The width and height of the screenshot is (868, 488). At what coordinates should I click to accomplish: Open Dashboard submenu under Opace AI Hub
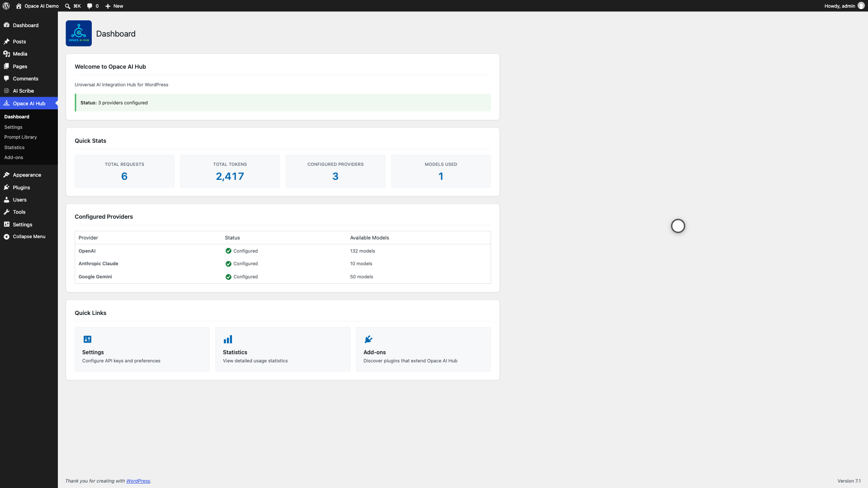[17, 117]
